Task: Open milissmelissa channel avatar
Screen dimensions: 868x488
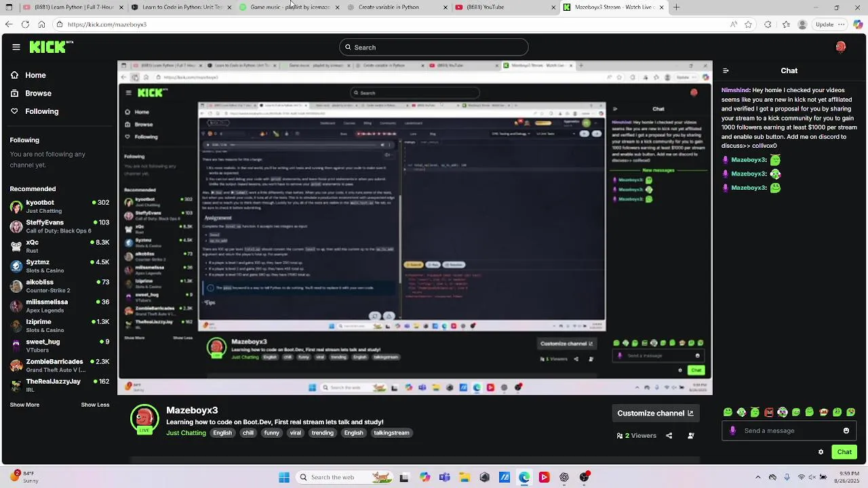Action: tap(16, 306)
